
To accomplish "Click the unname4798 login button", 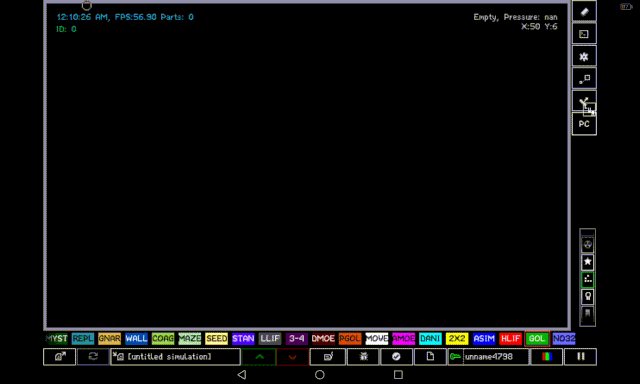I will 488,357.
